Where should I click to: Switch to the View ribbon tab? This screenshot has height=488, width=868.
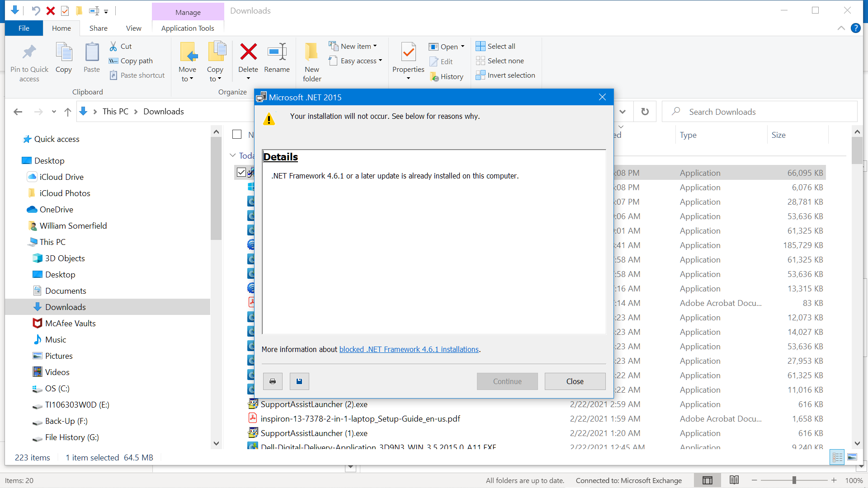coord(134,28)
